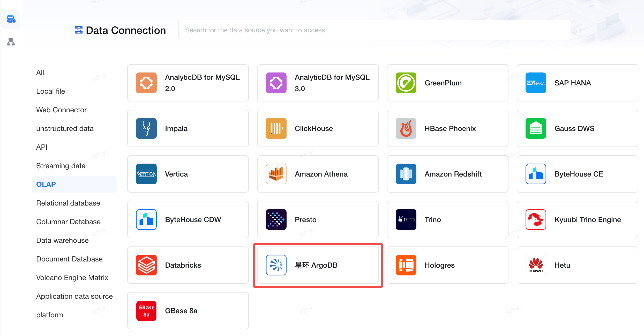
Task: Switch to Data warehouse category
Action: point(62,240)
